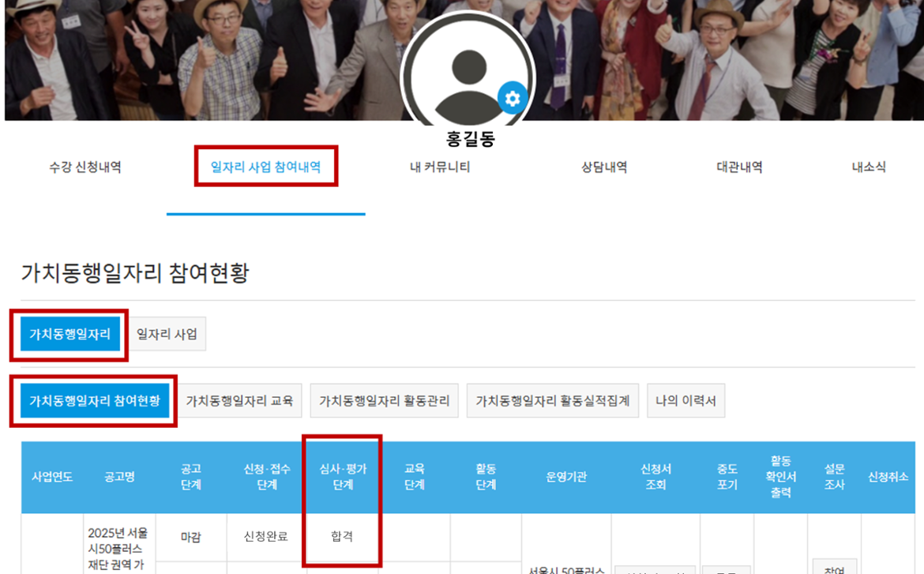Open 가치동행일자리 교육 section

(x=239, y=401)
